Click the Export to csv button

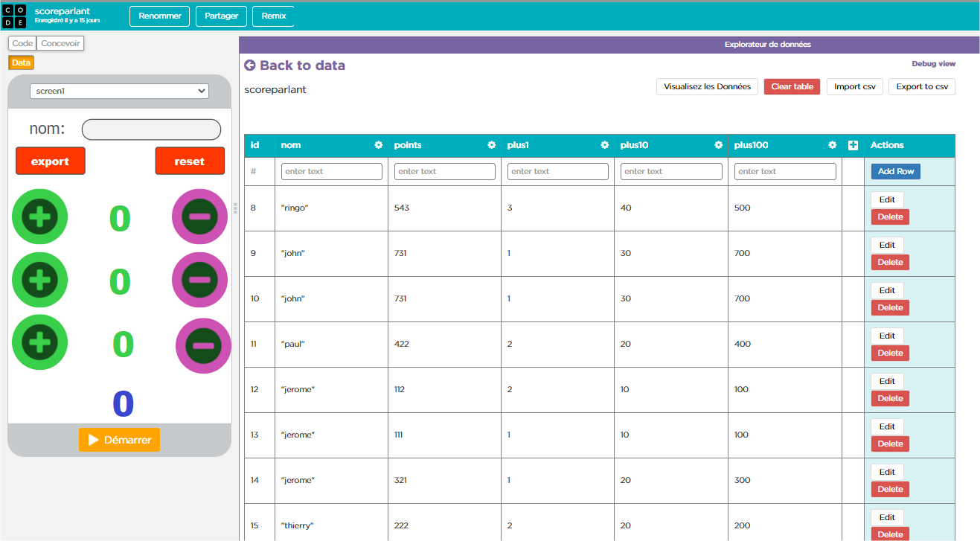[x=922, y=86]
